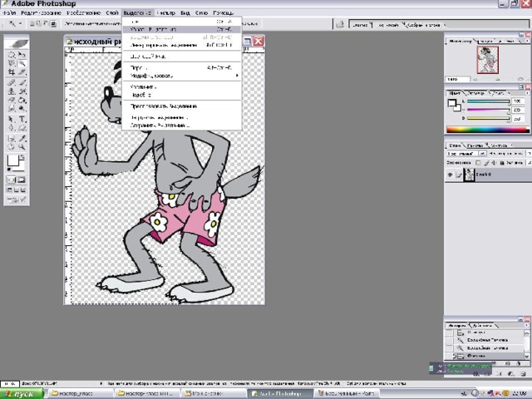Viewport: 532px width, 399px height.
Task: Switch to Full Screen with menu bar mode
Action: (17, 190)
